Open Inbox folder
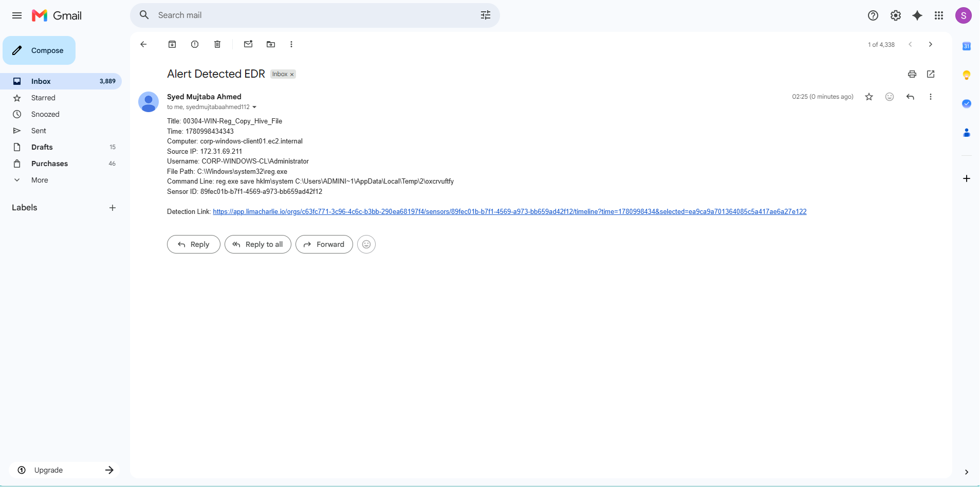Screen dimensions: 980x487 [61, 81]
